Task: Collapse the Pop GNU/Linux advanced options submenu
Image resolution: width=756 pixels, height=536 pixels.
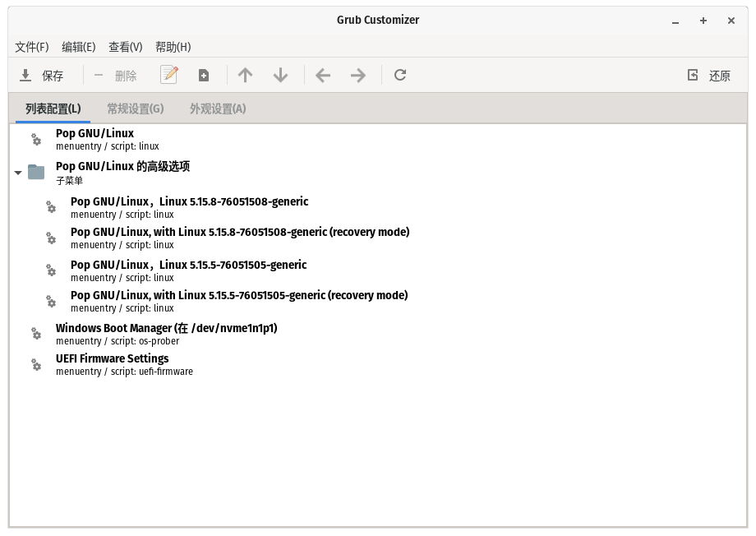Action: [x=18, y=173]
